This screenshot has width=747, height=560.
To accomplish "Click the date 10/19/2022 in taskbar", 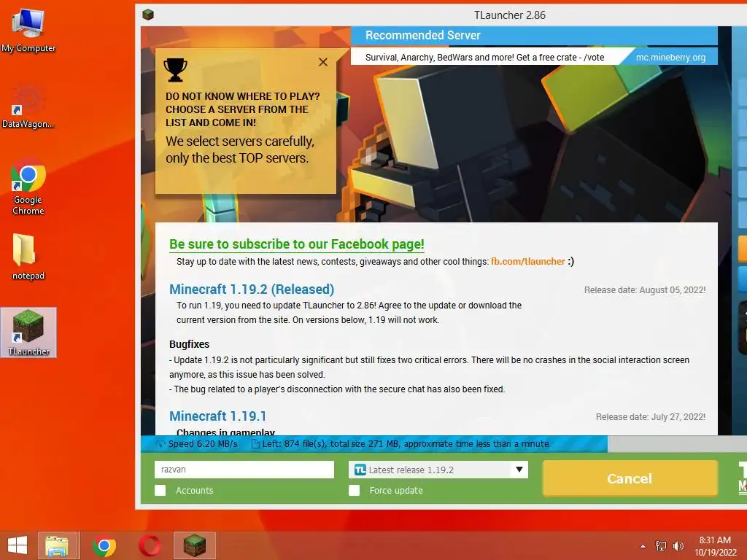I will tap(715, 553).
